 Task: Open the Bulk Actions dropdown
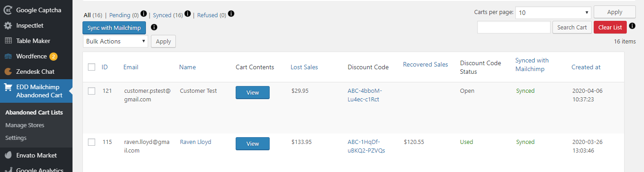click(116, 41)
